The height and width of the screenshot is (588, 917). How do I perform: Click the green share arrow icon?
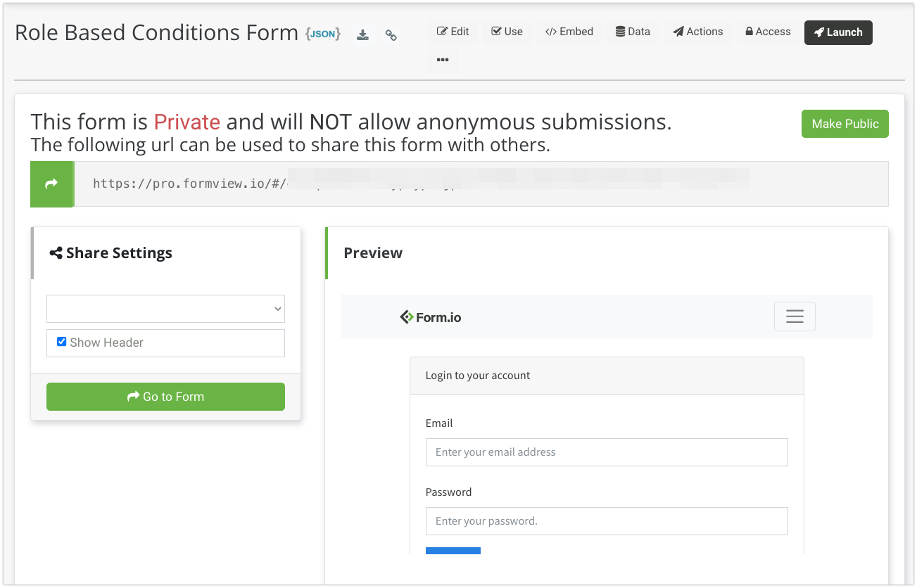(51, 184)
